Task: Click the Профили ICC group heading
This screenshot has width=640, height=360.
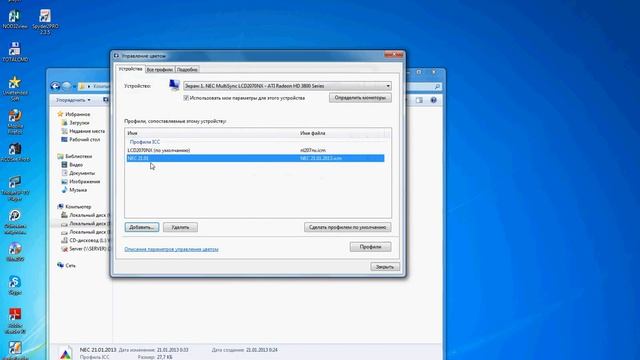Action: tap(144, 142)
